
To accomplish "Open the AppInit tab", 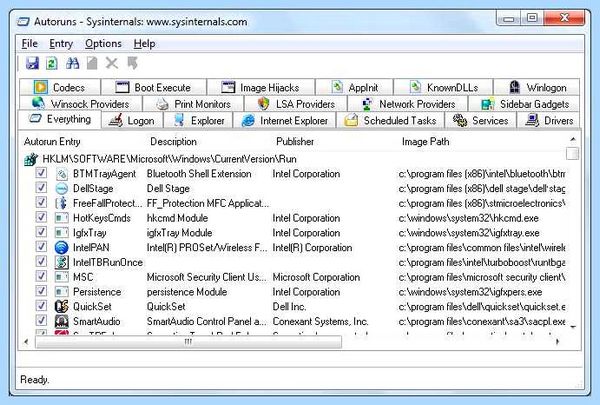I will (354, 87).
